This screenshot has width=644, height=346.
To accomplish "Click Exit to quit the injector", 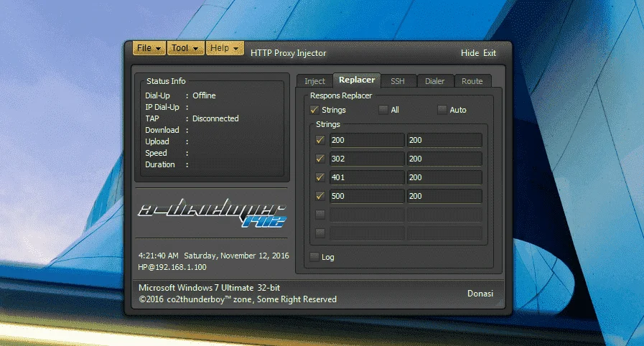I will pyautogui.click(x=489, y=53).
